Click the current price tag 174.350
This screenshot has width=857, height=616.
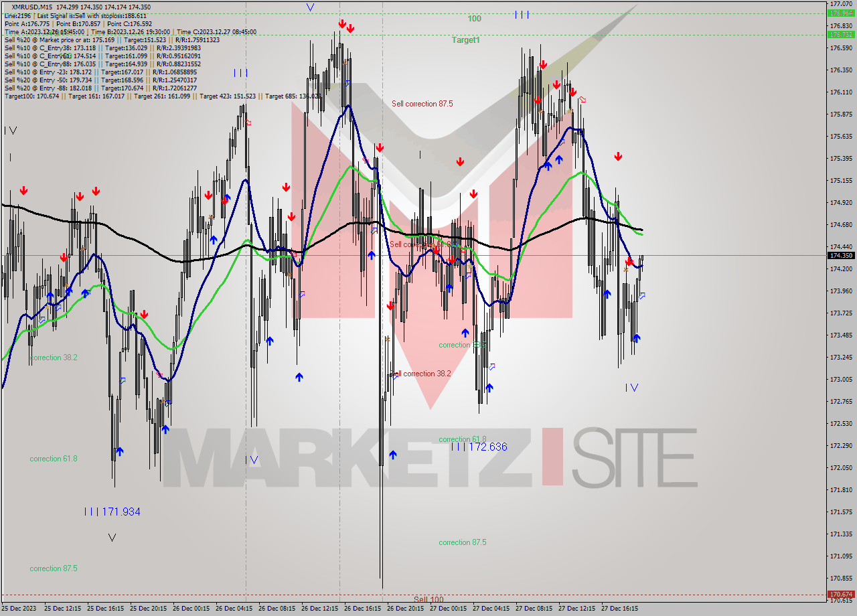tap(841, 255)
